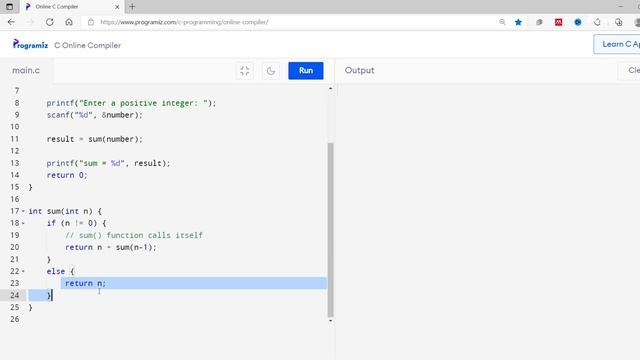The width and height of the screenshot is (640, 360).
Task: Click the Programiz logo
Action: (x=30, y=44)
